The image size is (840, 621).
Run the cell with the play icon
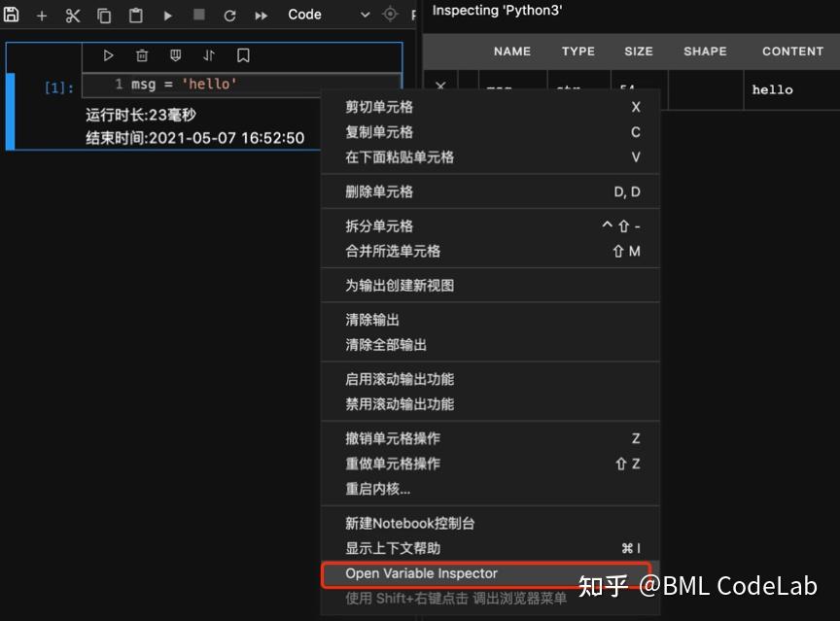(x=167, y=15)
